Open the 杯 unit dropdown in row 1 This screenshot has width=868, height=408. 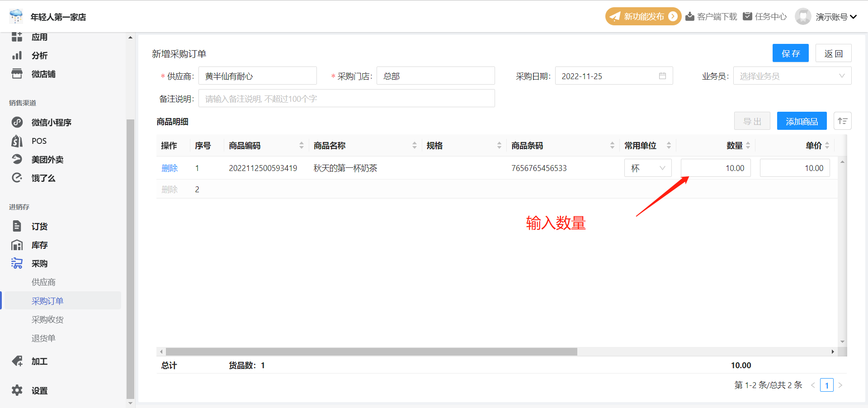tap(648, 168)
